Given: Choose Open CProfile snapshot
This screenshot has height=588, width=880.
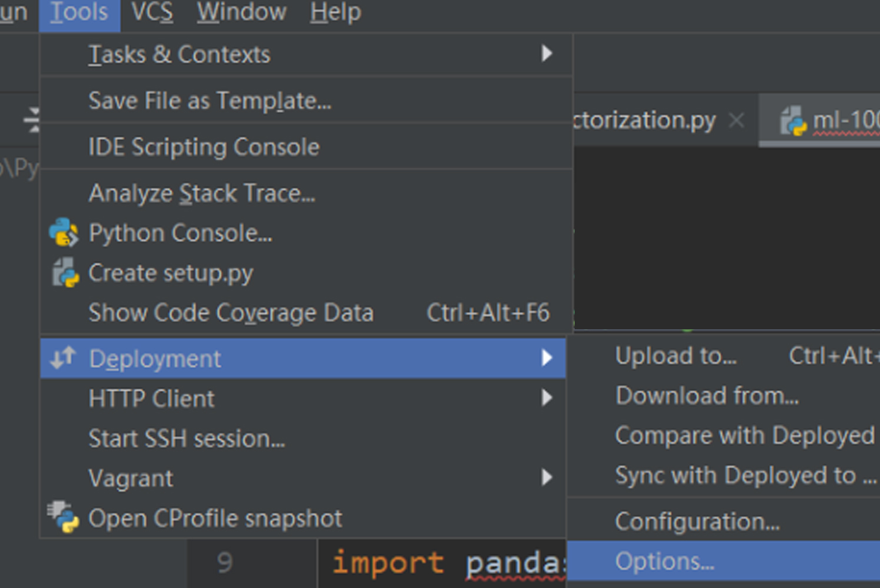Looking at the screenshot, I should [303, 518].
